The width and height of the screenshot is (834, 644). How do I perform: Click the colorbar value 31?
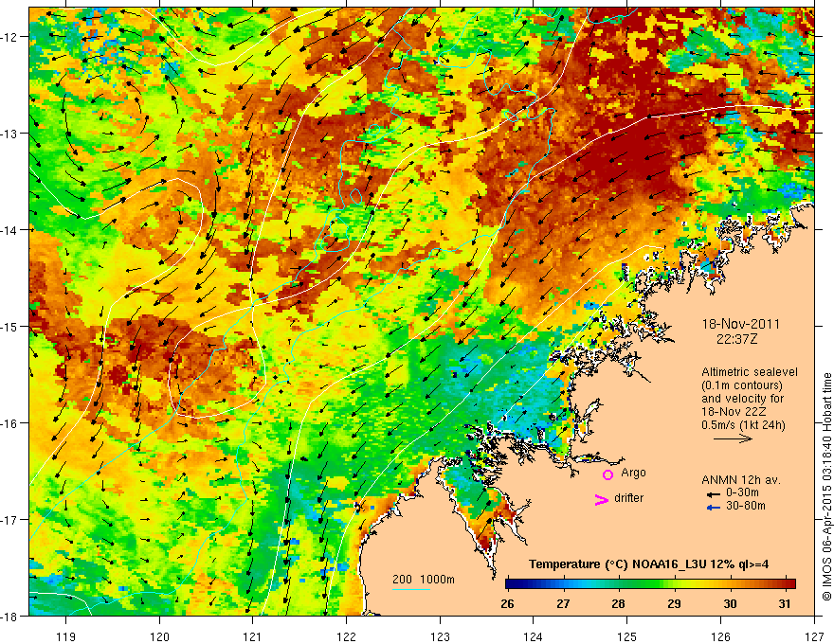point(785,603)
